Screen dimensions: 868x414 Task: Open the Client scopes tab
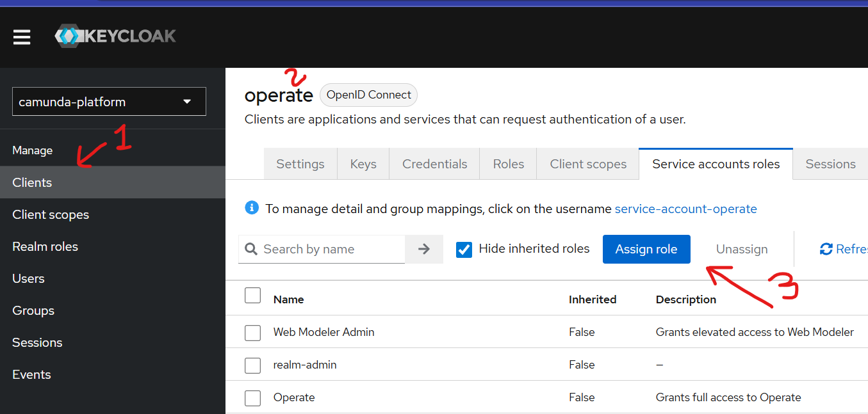pyautogui.click(x=587, y=164)
